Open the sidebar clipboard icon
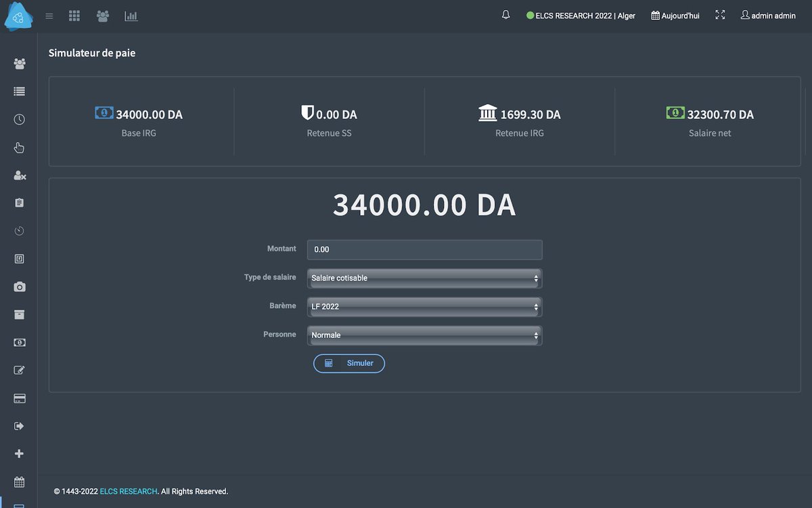812x508 pixels. [x=20, y=203]
